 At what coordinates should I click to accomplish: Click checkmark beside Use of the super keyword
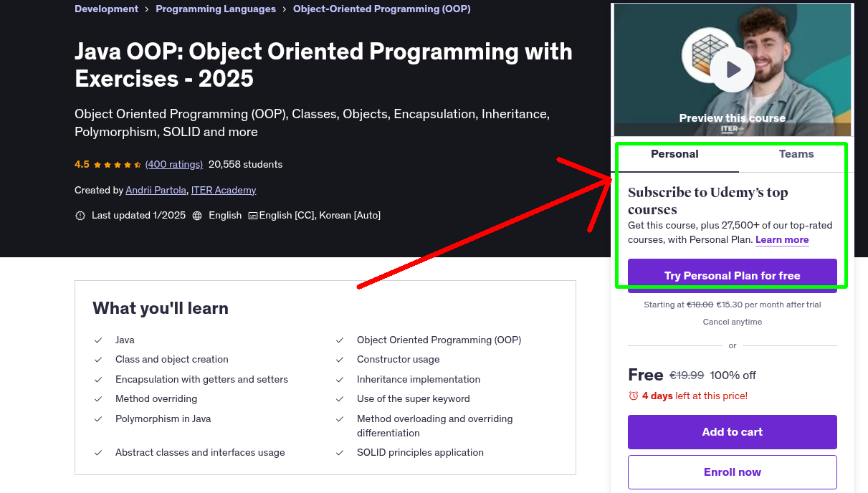(x=340, y=399)
